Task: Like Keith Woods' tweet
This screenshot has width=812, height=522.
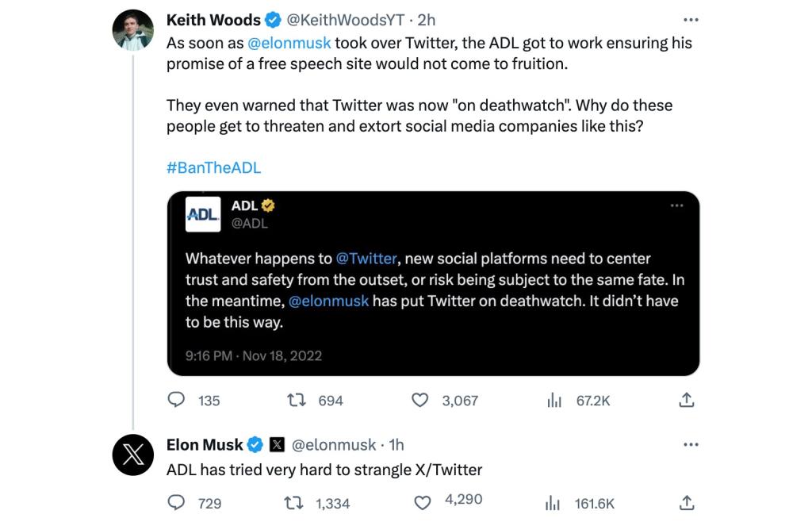Action: click(420, 400)
